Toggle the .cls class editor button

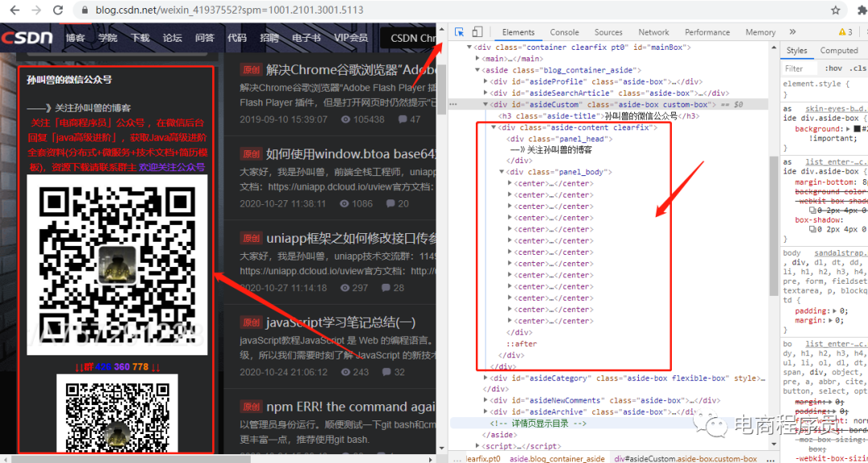[858, 68]
